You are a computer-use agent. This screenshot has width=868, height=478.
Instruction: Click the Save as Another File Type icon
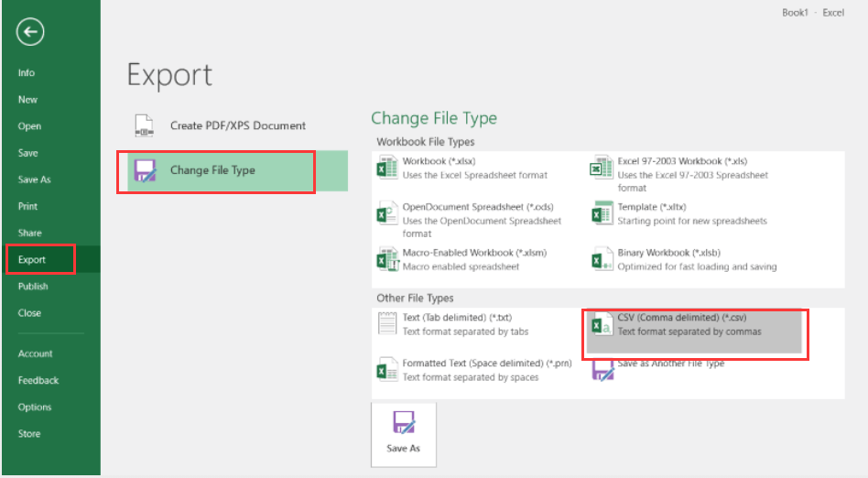(x=601, y=369)
